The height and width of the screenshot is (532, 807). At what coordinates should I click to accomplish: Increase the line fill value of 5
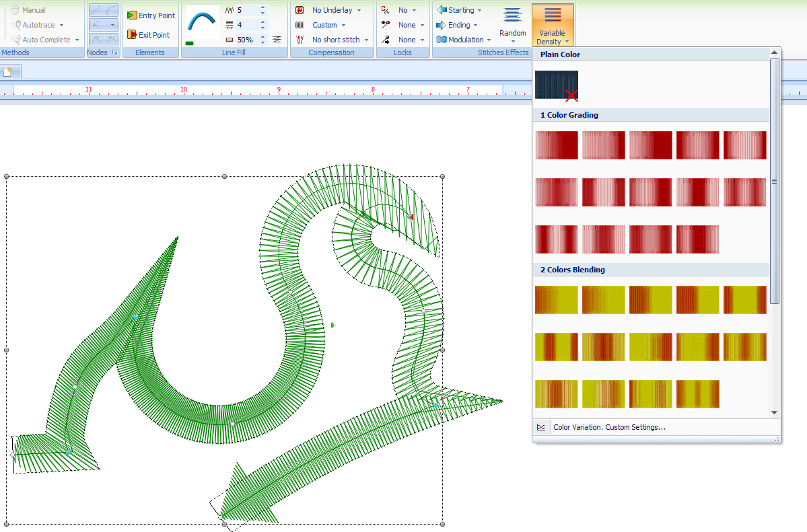[262, 7]
